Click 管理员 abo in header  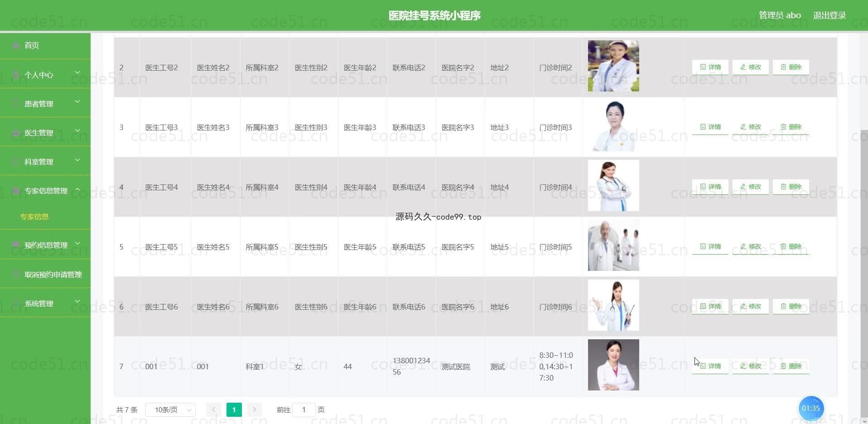(780, 15)
